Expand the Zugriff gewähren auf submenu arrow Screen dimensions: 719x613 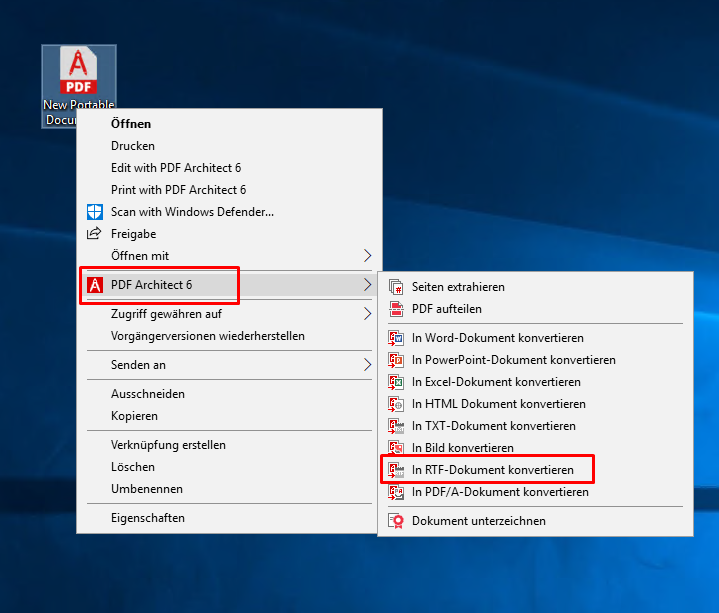coord(367,314)
